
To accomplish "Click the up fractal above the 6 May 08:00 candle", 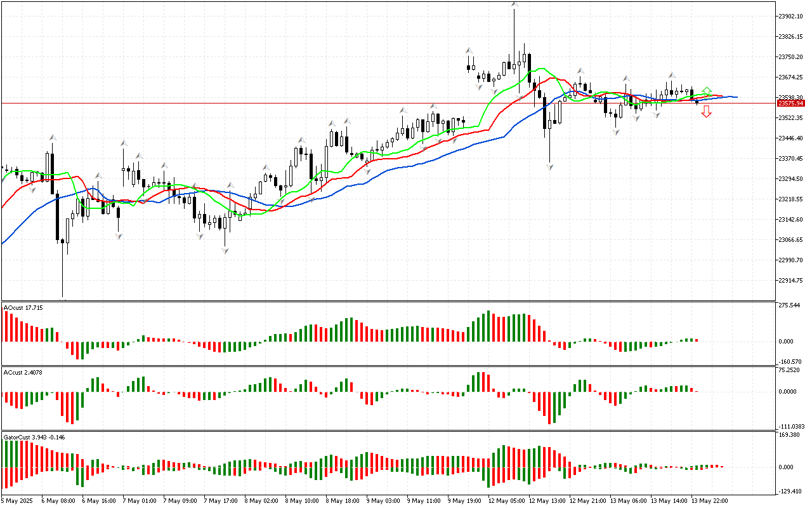I will 53,137.
